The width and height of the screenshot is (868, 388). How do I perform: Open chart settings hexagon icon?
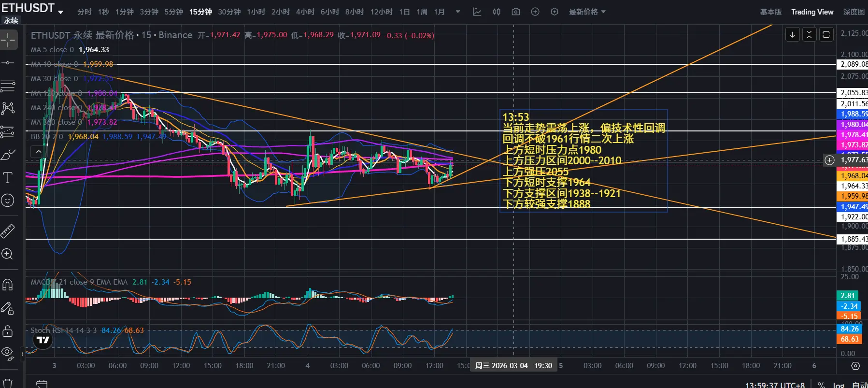pyautogui.click(x=555, y=12)
